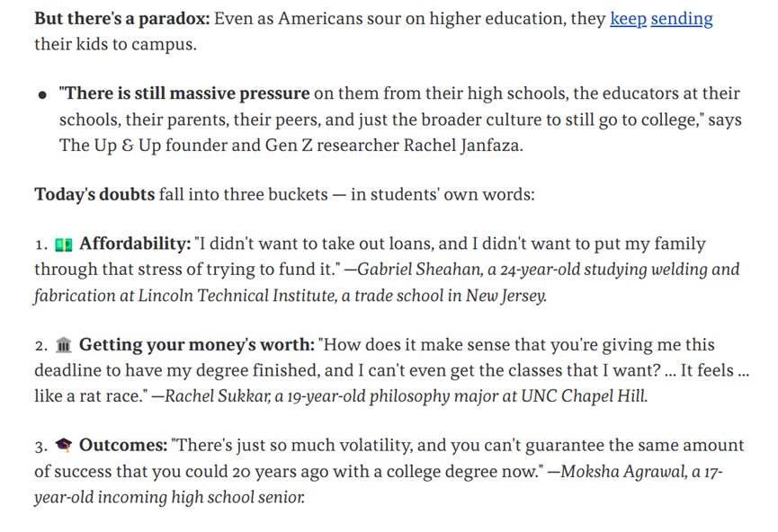The width and height of the screenshot is (778, 532).
Task: Click the bold "Affordability:" label
Action: coord(135,244)
